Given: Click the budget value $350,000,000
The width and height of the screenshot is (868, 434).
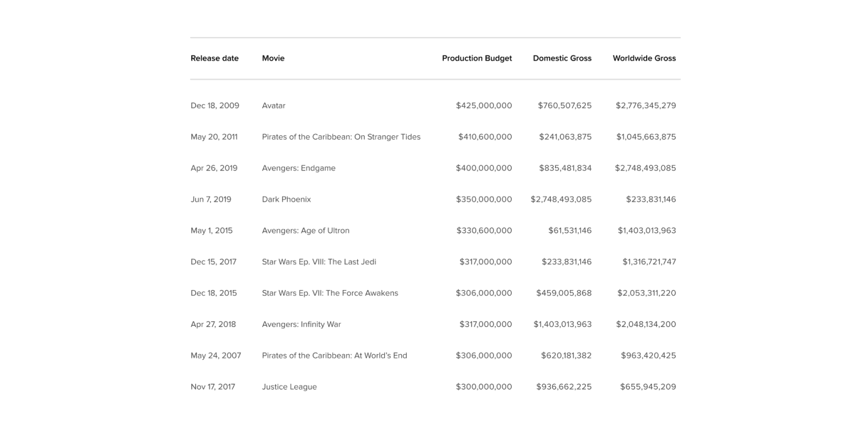Looking at the screenshot, I should click(x=484, y=199).
